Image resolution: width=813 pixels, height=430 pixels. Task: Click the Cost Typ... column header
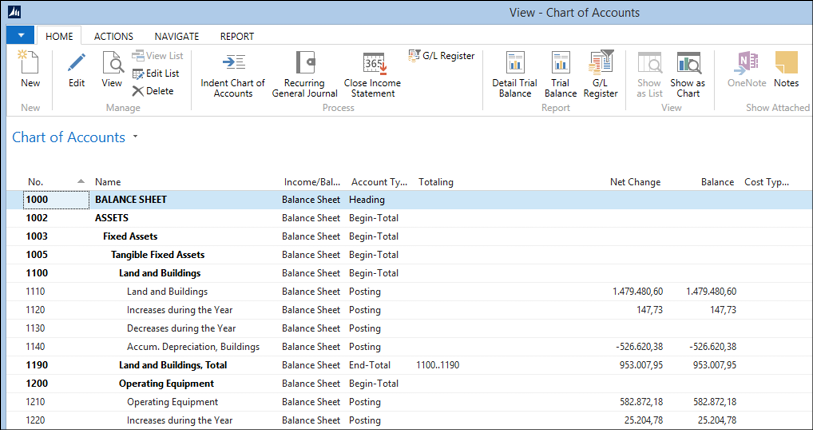(767, 182)
